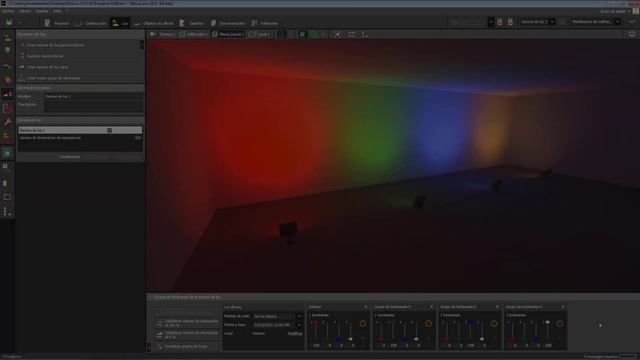The image size is (640, 360).
Task: Click the icon right of the target icon
Action: click(x=351, y=35)
